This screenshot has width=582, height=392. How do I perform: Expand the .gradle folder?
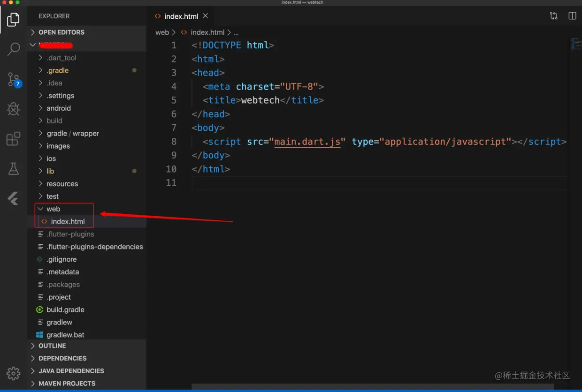pyautogui.click(x=87, y=70)
